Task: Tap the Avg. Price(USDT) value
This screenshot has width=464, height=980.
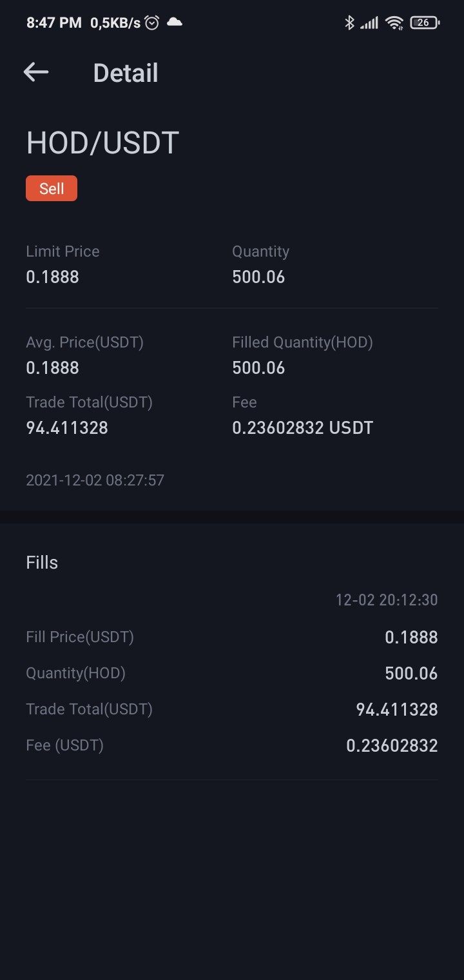Action: [52, 368]
